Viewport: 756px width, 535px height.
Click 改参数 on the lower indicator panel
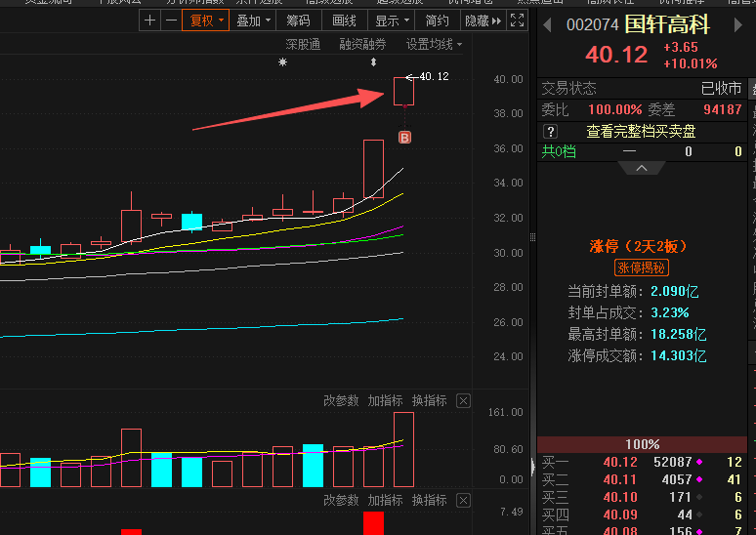click(x=341, y=500)
